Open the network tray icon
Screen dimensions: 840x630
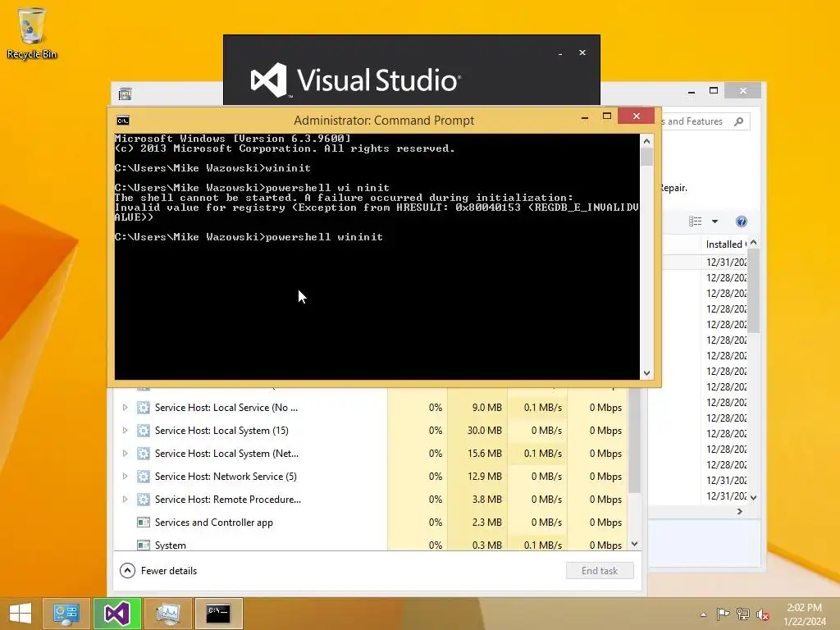click(742, 614)
